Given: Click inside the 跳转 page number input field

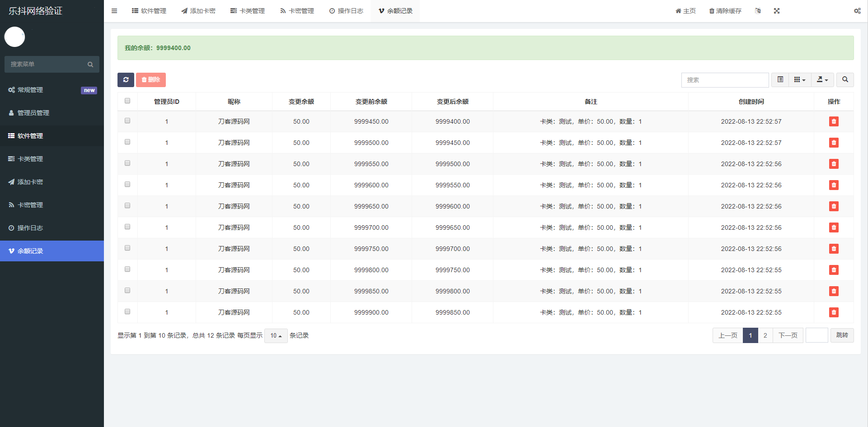Looking at the screenshot, I should coord(816,335).
